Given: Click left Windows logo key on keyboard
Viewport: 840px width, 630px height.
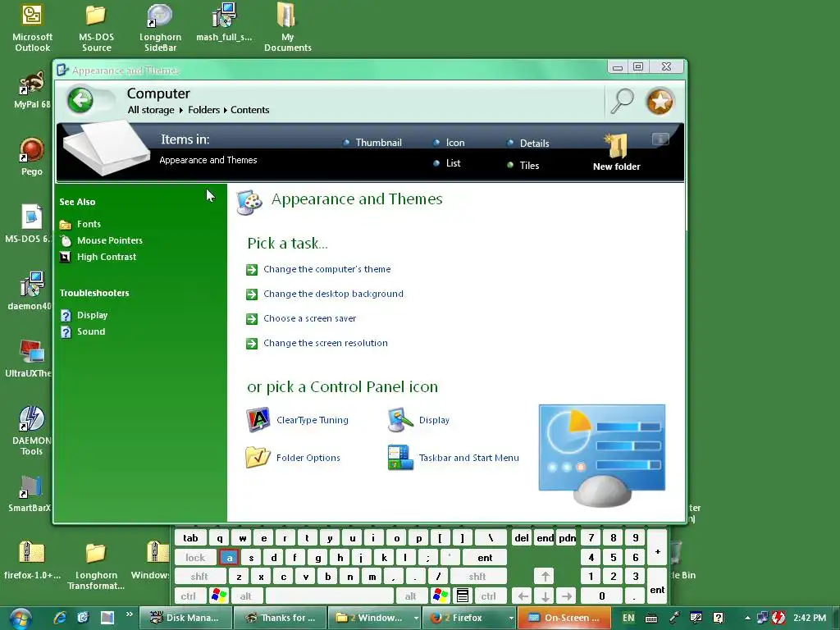Looking at the screenshot, I should tap(219, 596).
